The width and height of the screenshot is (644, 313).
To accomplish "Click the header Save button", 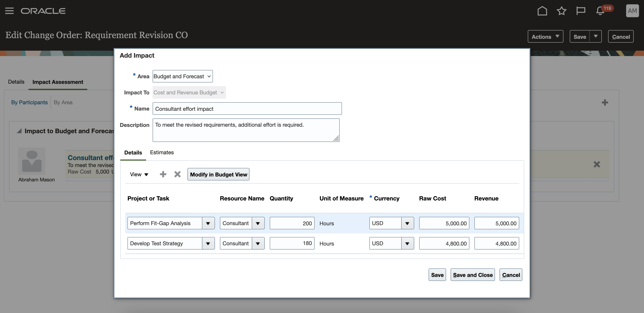I will pos(580,37).
